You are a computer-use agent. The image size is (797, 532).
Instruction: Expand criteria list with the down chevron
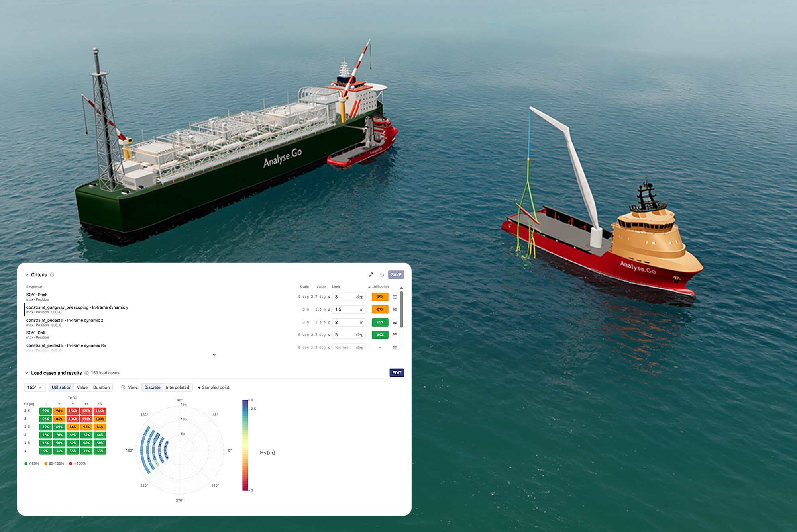click(x=214, y=355)
